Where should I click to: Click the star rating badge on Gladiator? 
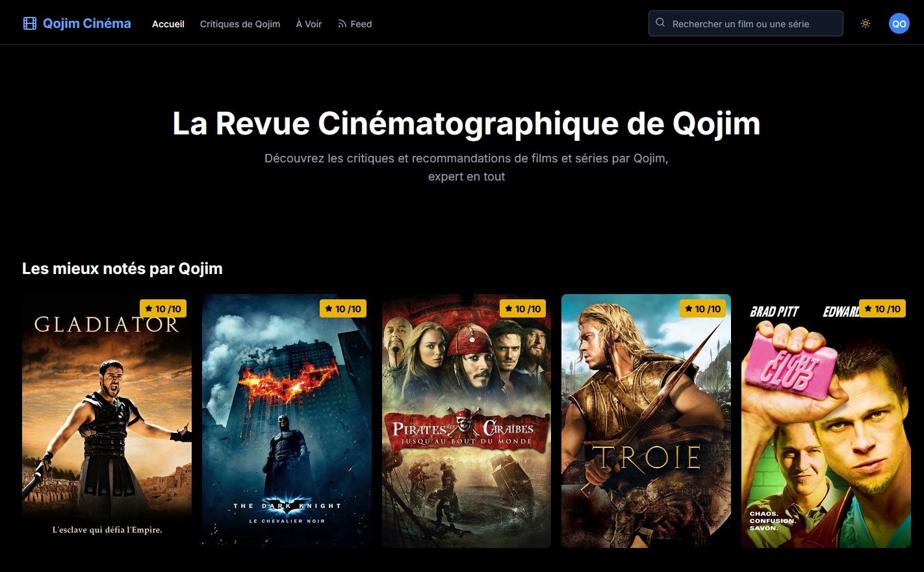(x=163, y=309)
